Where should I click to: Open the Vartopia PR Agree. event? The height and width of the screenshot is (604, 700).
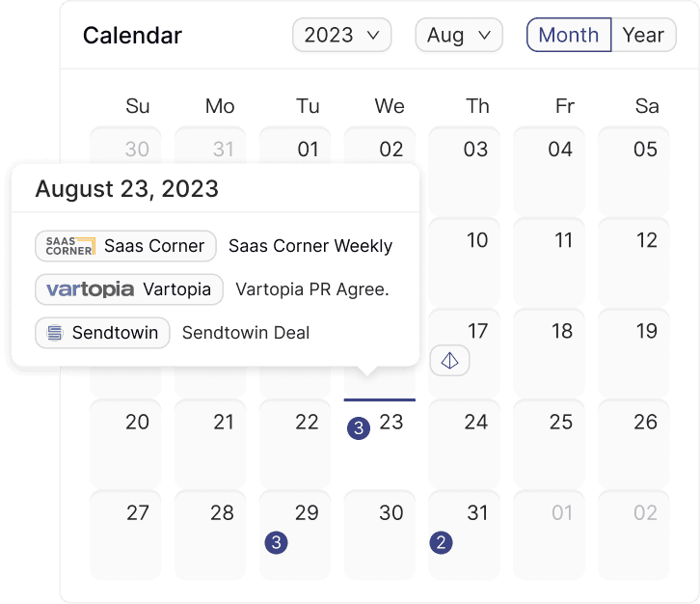[x=312, y=289]
